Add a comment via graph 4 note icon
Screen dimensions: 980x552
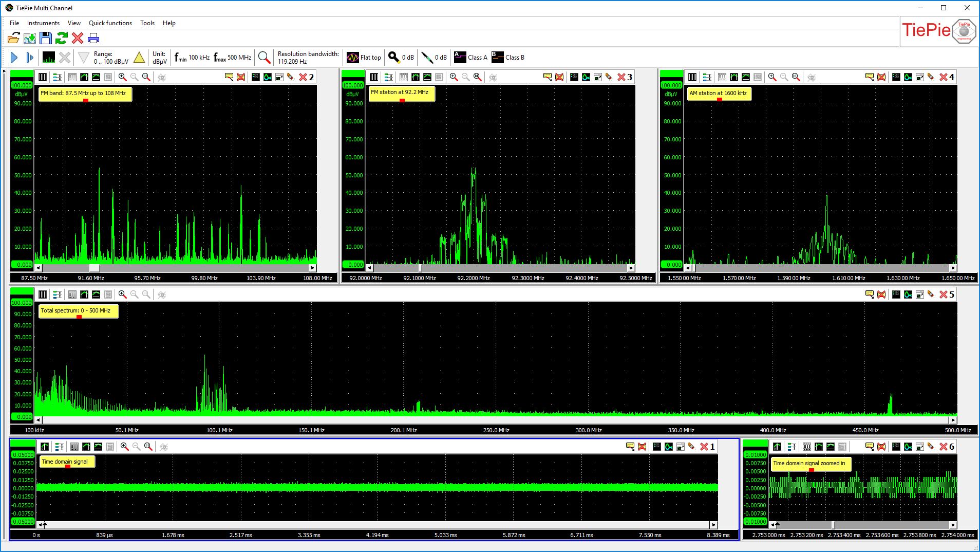[869, 77]
